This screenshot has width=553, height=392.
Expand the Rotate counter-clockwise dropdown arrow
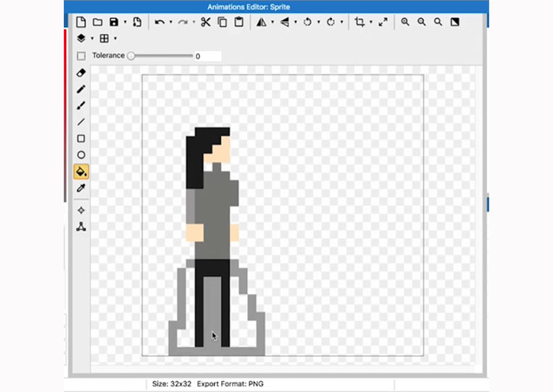pyautogui.click(x=318, y=22)
